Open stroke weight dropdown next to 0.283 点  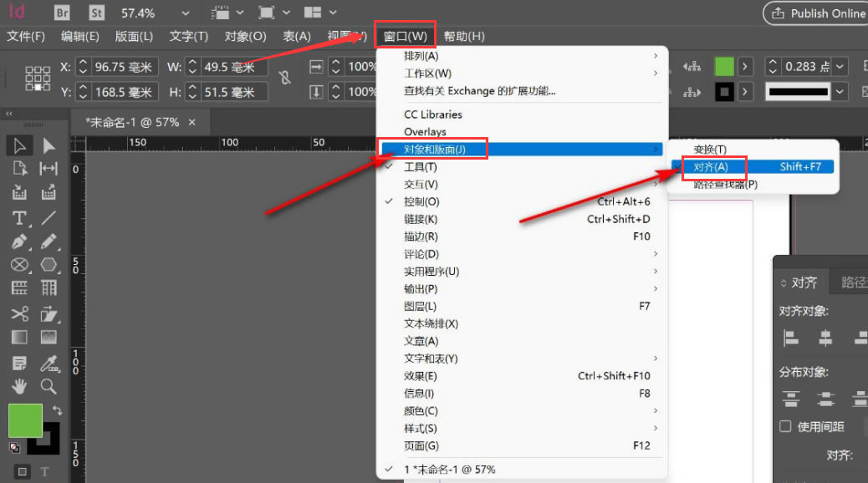point(840,67)
